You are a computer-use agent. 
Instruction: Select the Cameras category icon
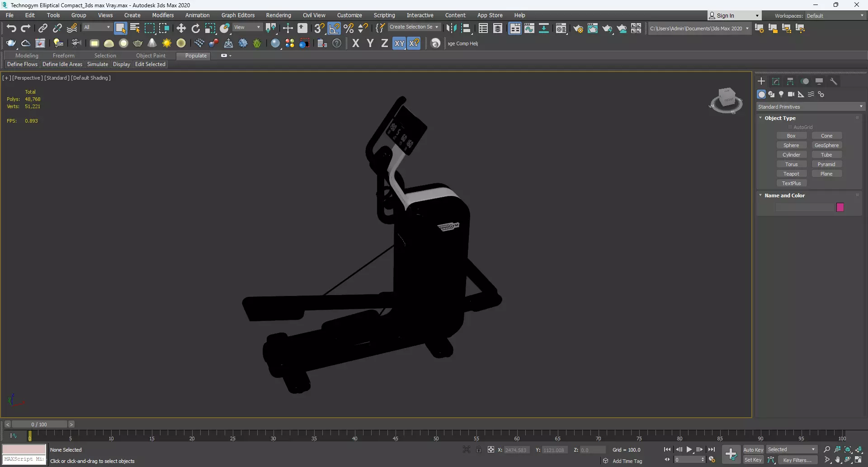[x=791, y=94]
